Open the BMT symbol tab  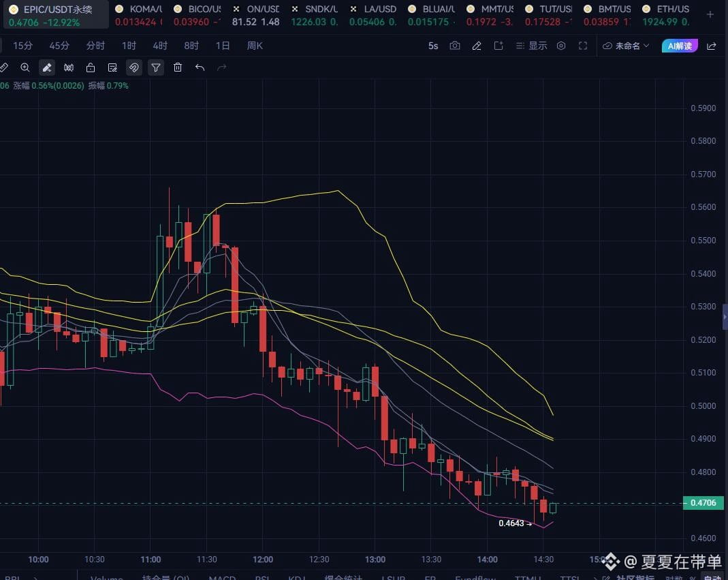pyautogui.click(x=607, y=15)
